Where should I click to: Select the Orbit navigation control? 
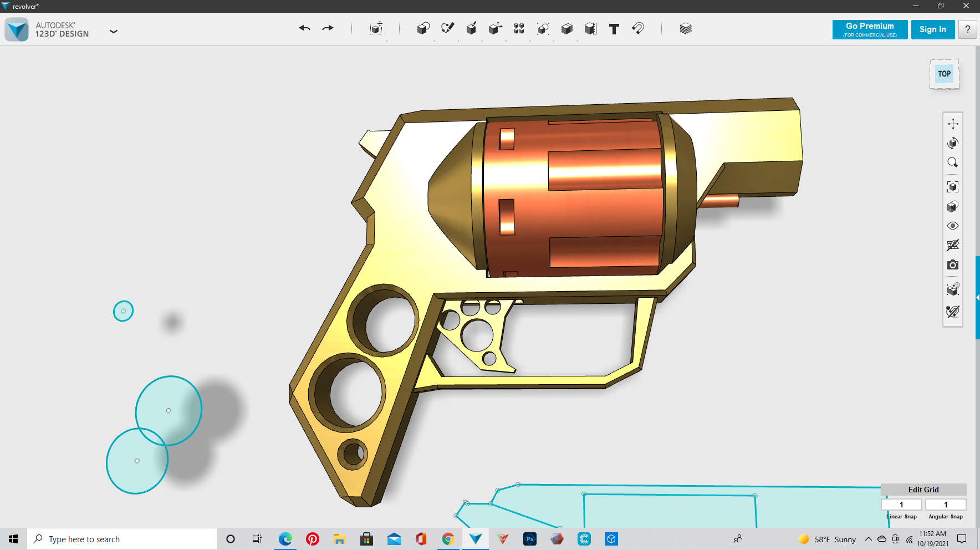click(952, 143)
